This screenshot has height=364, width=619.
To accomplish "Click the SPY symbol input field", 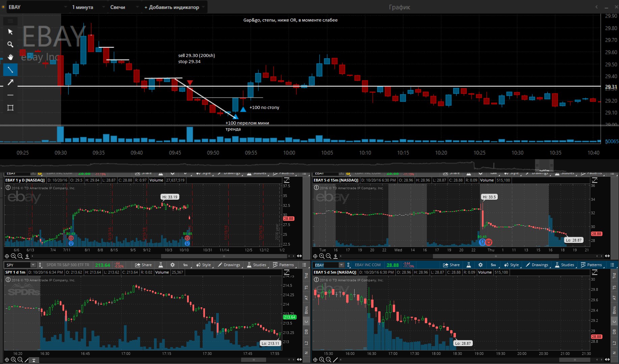I will [18, 265].
